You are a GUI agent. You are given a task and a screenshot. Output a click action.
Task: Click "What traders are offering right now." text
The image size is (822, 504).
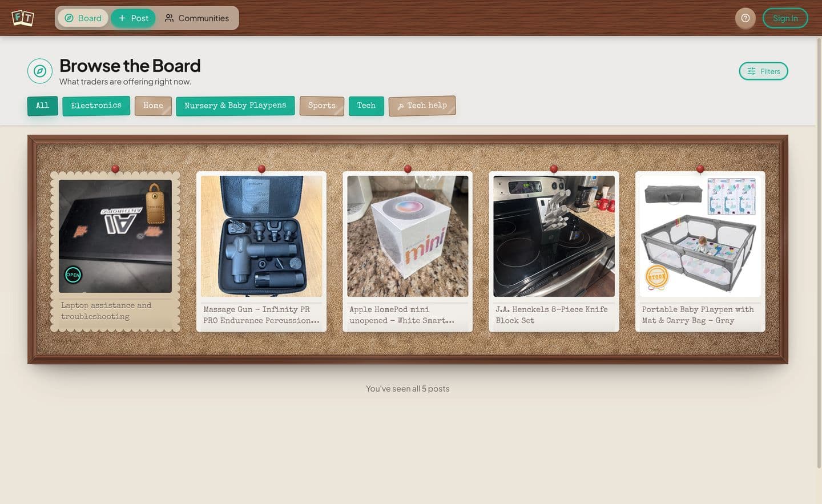pyautogui.click(x=125, y=82)
